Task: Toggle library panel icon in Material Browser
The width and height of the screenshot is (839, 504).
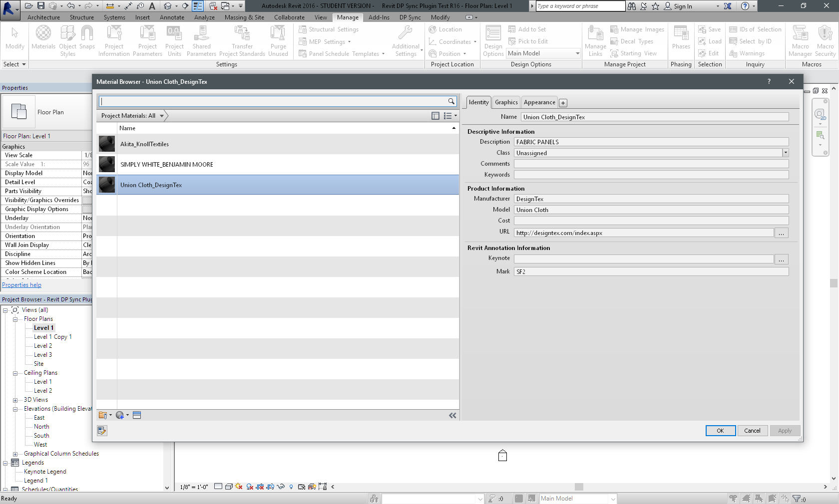Action: 435,116
